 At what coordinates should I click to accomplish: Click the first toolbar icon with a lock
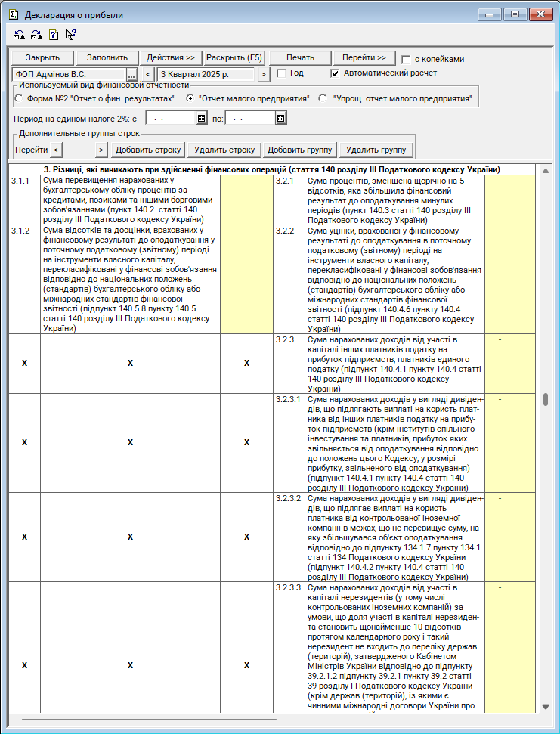pos(19,34)
